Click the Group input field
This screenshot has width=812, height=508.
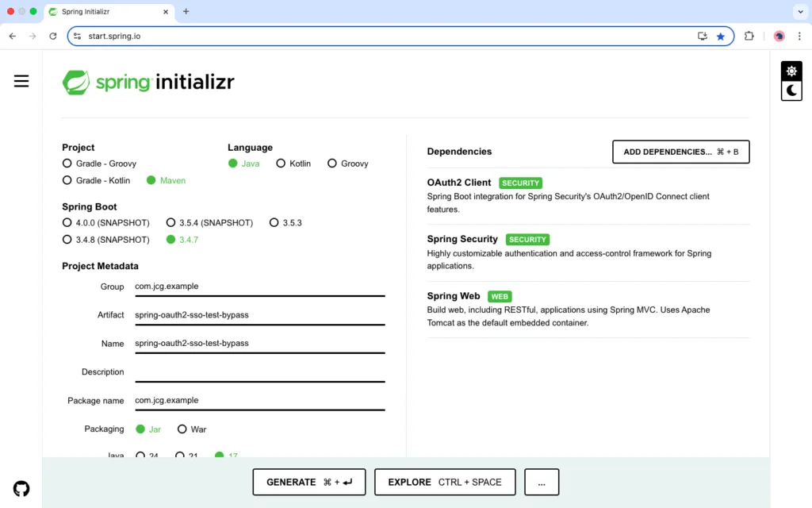260,287
